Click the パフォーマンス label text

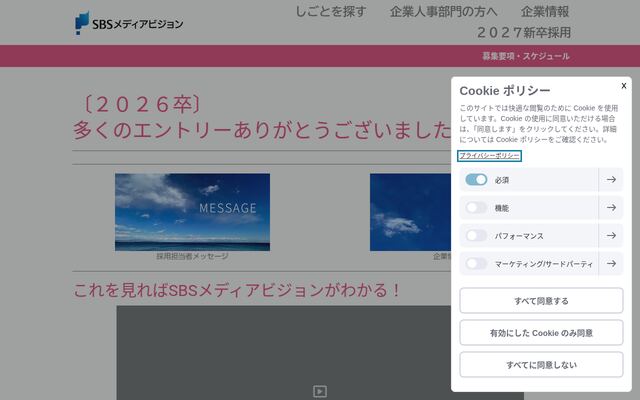click(x=519, y=236)
